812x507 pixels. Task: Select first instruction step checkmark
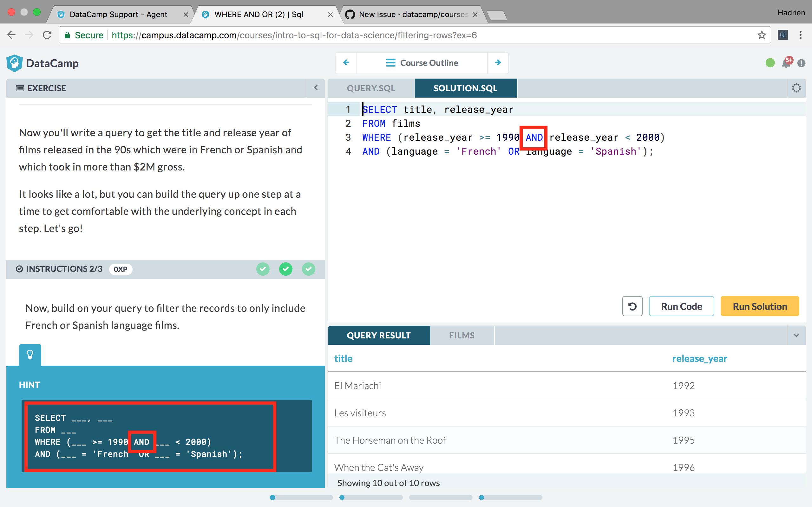click(263, 269)
